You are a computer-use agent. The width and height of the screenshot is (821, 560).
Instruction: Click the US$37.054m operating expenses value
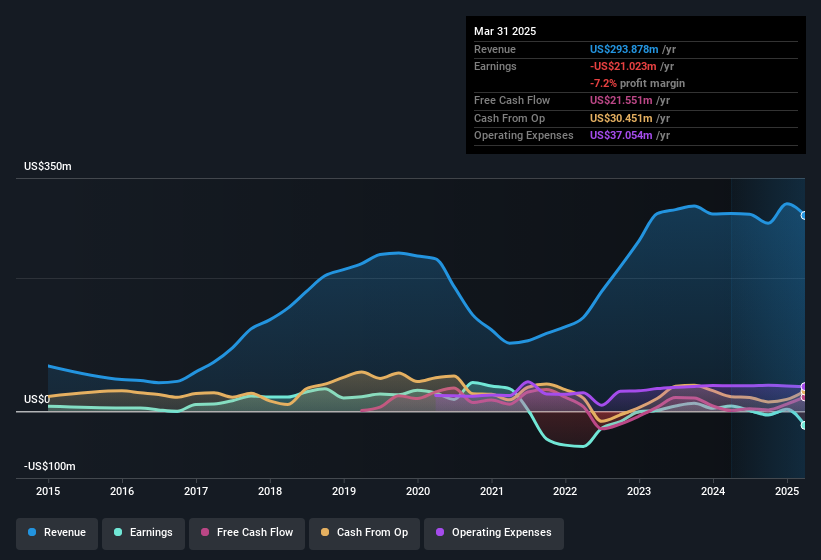point(621,136)
